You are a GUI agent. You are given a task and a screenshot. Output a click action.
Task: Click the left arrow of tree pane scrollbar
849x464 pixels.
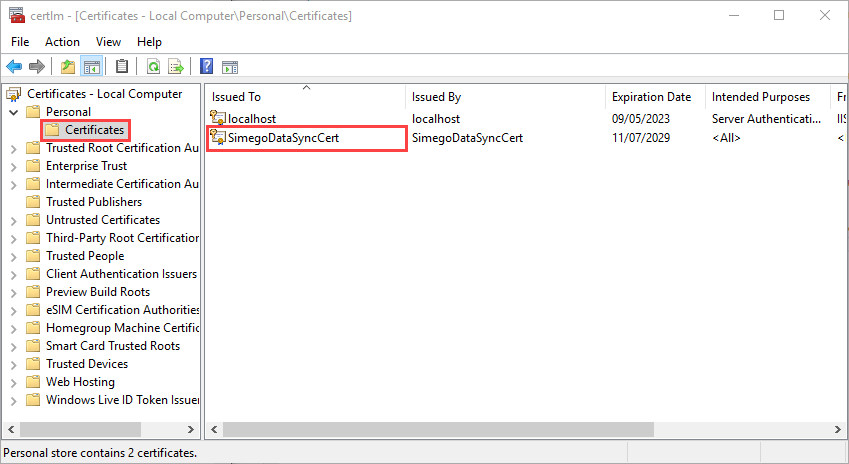click(11, 429)
